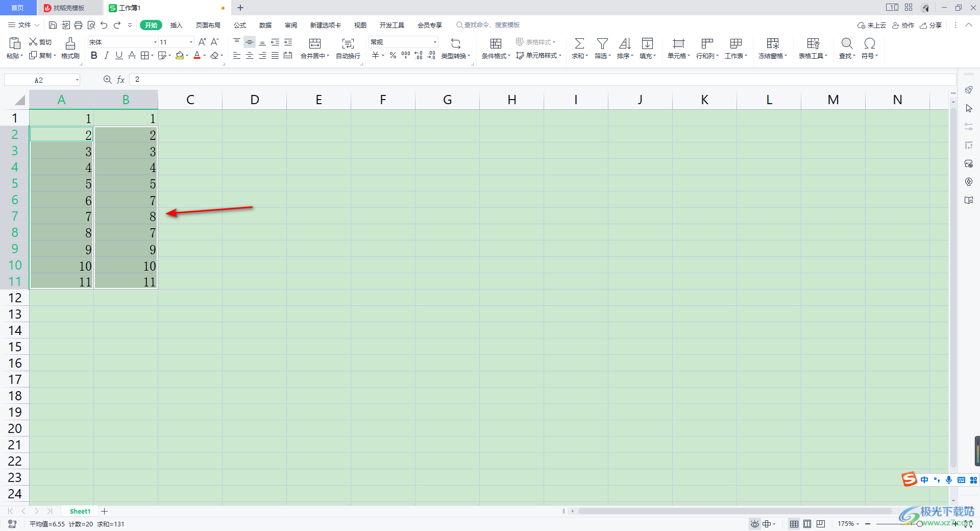Click the red font color swatch
Screen dimensions: 980x531
click(x=197, y=55)
